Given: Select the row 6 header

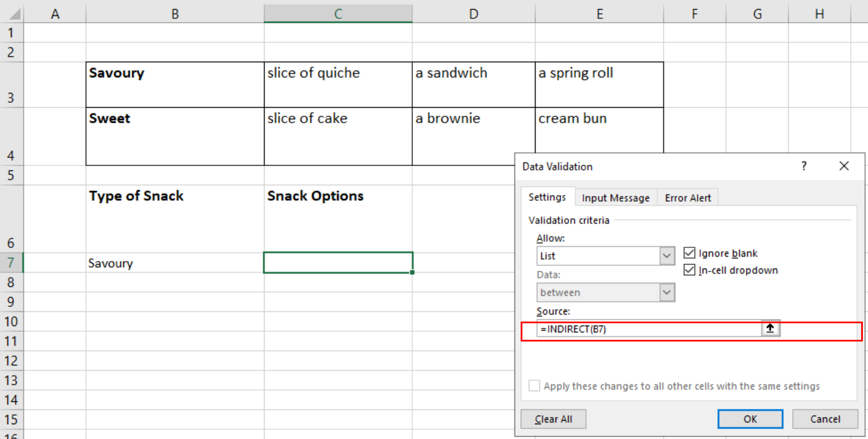Looking at the screenshot, I should [11, 219].
